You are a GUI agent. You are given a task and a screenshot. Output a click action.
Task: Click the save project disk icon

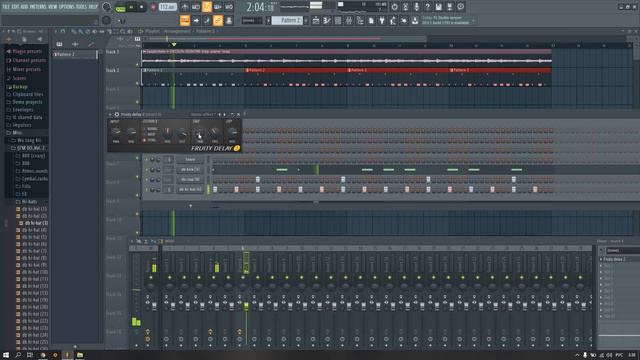438,7
